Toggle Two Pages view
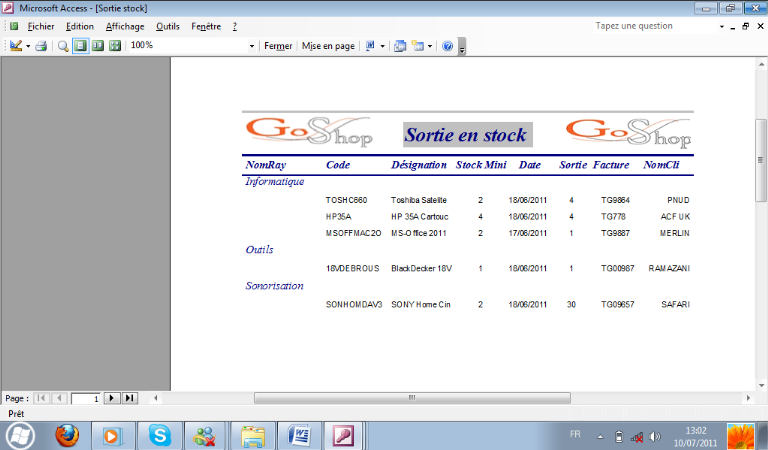768x450 pixels. (x=97, y=46)
